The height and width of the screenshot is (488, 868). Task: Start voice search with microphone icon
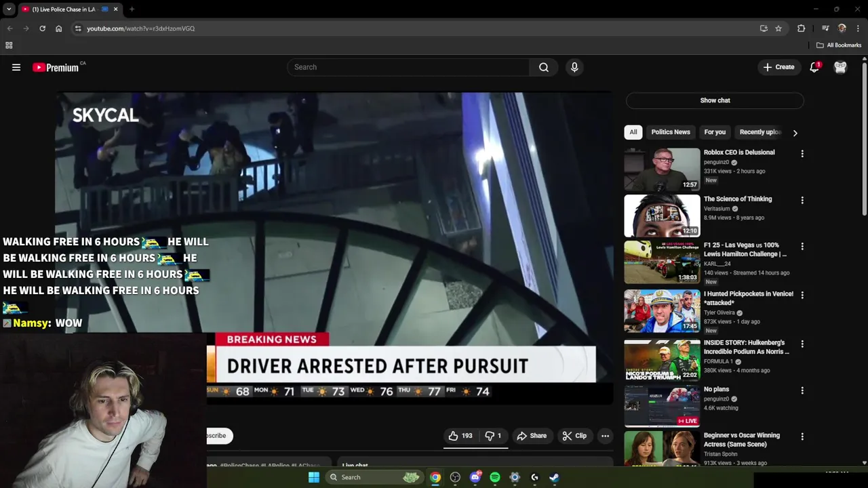[x=574, y=67]
